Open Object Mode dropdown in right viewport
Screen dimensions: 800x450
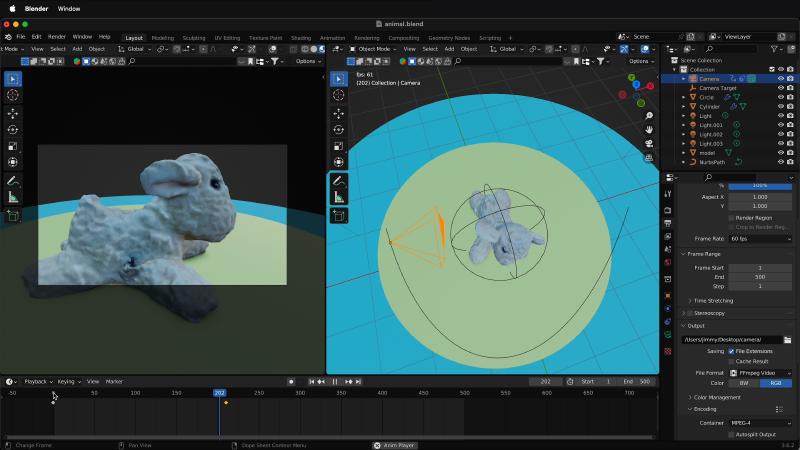coord(373,49)
